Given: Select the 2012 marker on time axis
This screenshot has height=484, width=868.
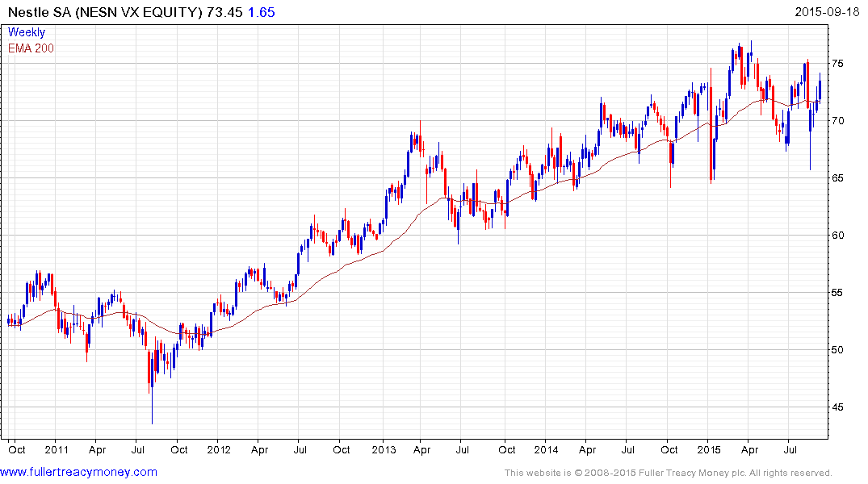Looking at the screenshot, I should (219, 449).
